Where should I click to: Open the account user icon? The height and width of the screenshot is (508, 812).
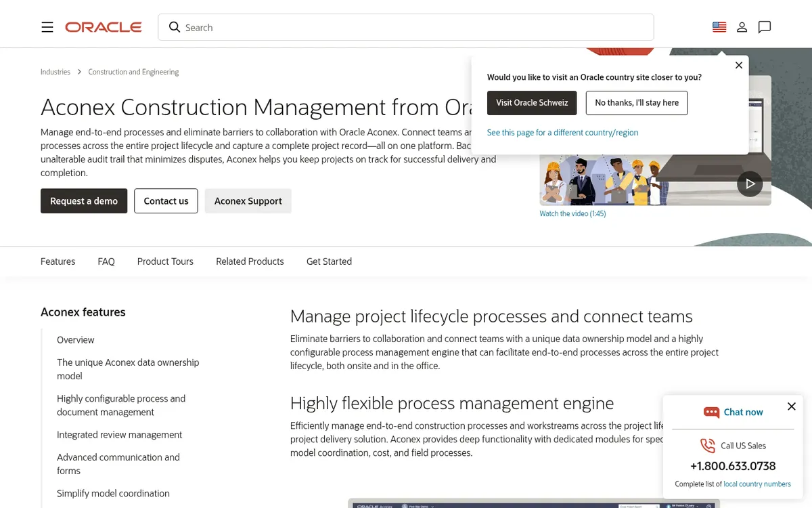tap(742, 27)
